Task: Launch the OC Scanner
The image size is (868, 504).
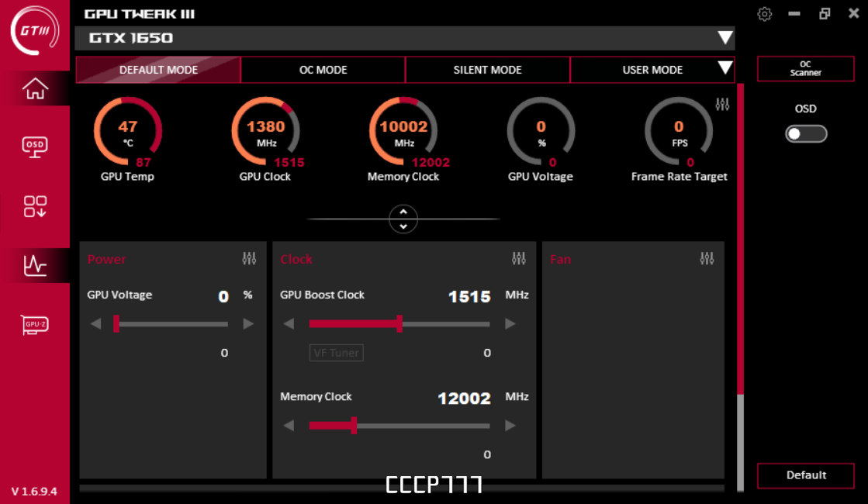Action: tap(805, 68)
